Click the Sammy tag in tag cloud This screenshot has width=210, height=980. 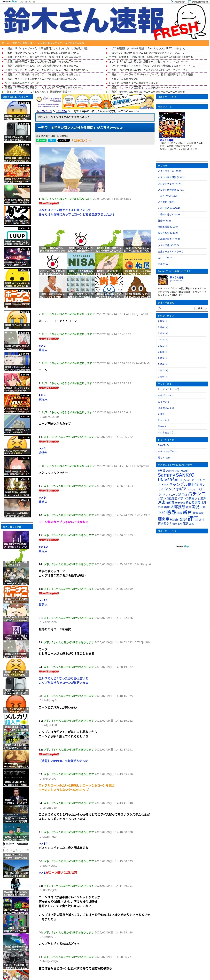pos(167,475)
